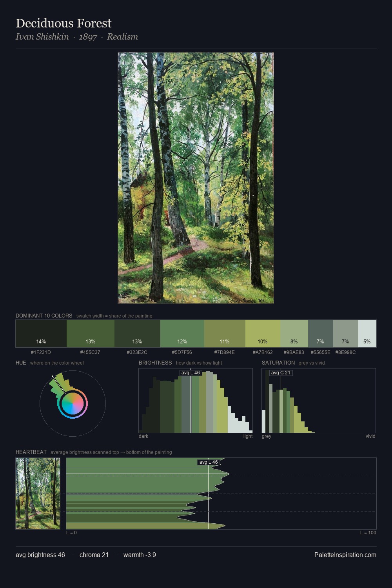Click the 'L = 0' axis label
This screenshot has height=588, width=392.
click(x=71, y=533)
